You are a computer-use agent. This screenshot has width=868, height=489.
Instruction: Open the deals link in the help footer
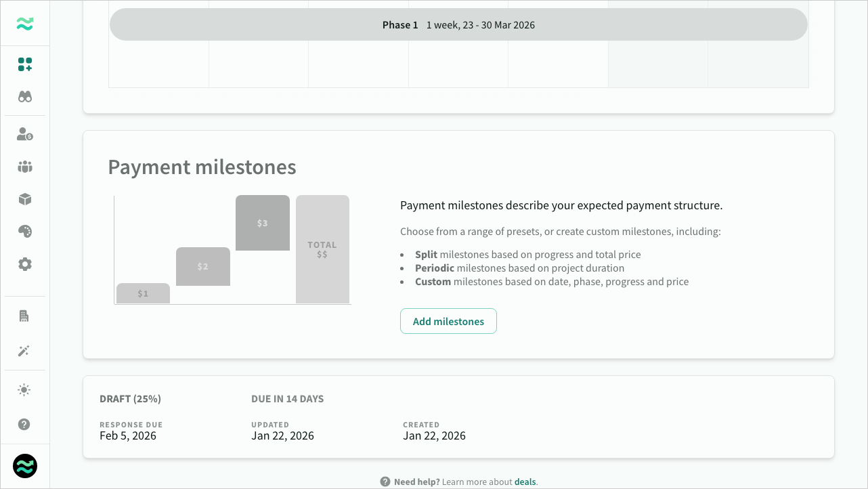point(525,482)
